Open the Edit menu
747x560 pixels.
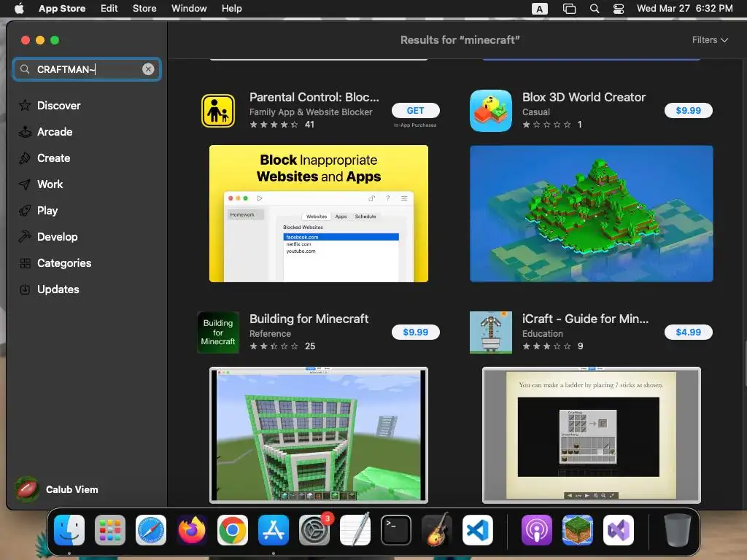[x=109, y=8]
